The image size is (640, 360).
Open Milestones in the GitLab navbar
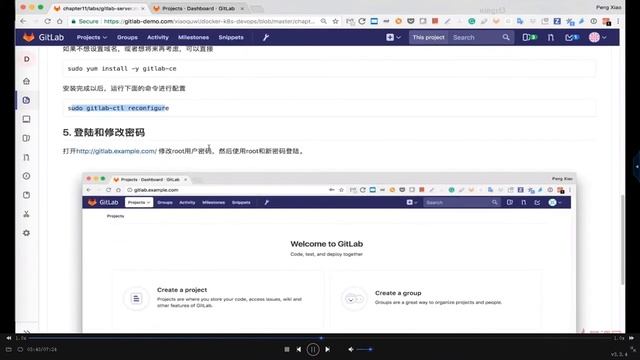pyautogui.click(x=193, y=37)
